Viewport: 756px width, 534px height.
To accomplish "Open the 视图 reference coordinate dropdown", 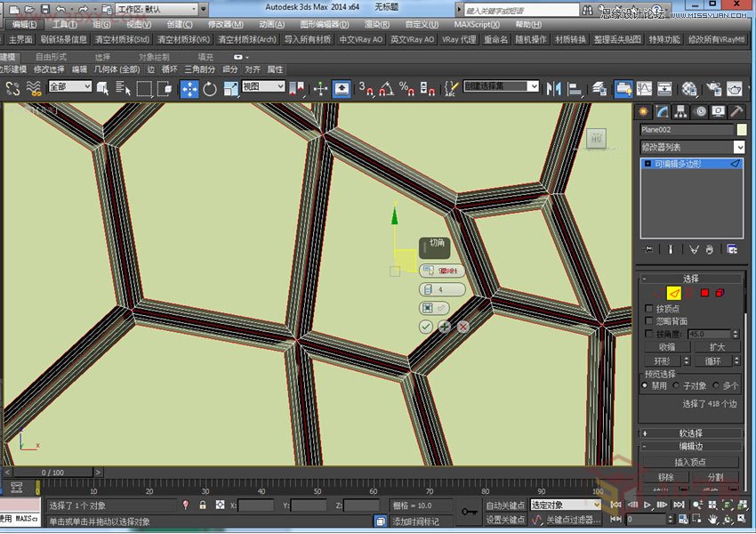I will point(263,86).
